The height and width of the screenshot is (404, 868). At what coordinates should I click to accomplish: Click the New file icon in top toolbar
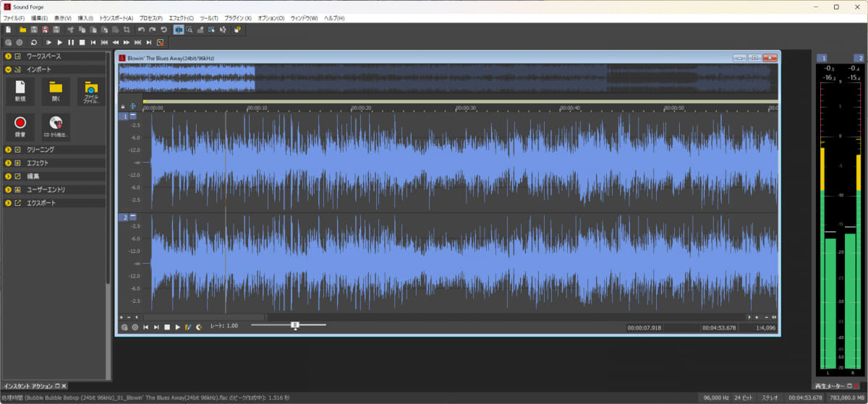8,30
